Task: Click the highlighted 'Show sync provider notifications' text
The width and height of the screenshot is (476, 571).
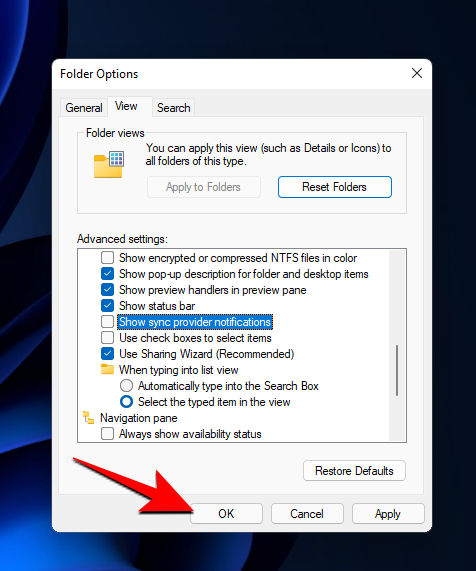Action: (195, 322)
